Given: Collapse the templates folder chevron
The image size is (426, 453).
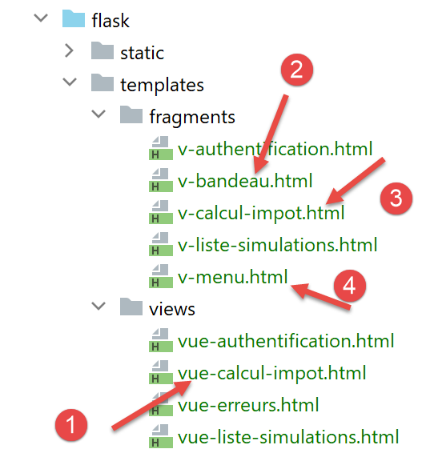Looking at the screenshot, I should tap(70, 82).
